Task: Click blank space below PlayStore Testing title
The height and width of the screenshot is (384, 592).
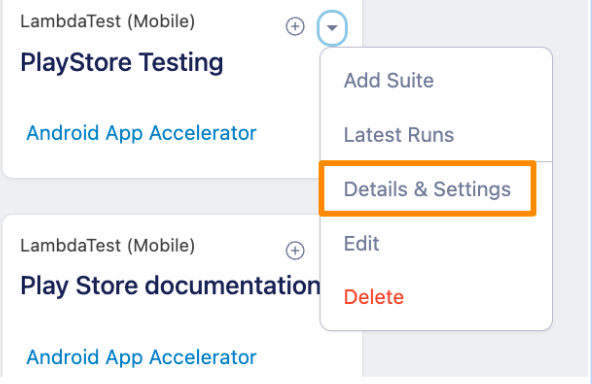Action: [x=151, y=98]
